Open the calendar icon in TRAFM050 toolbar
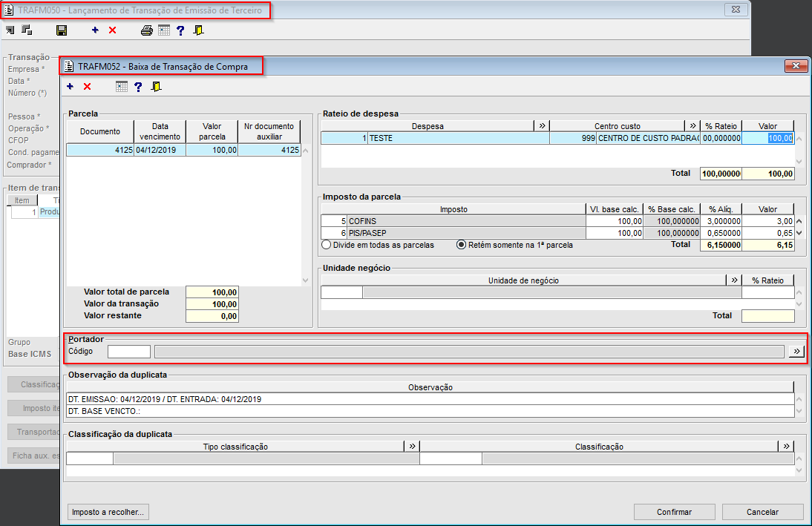This screenshot has width=812, height=526. pos(163,30)
